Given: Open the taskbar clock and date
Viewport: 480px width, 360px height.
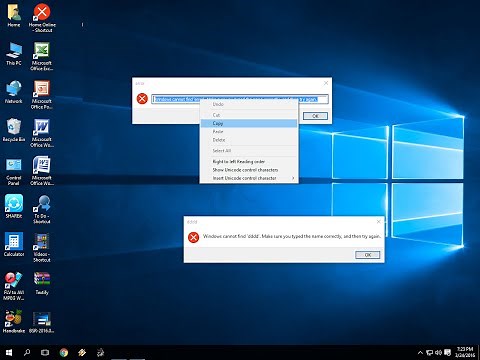Looking at the screenshot, I should point(465,352).
